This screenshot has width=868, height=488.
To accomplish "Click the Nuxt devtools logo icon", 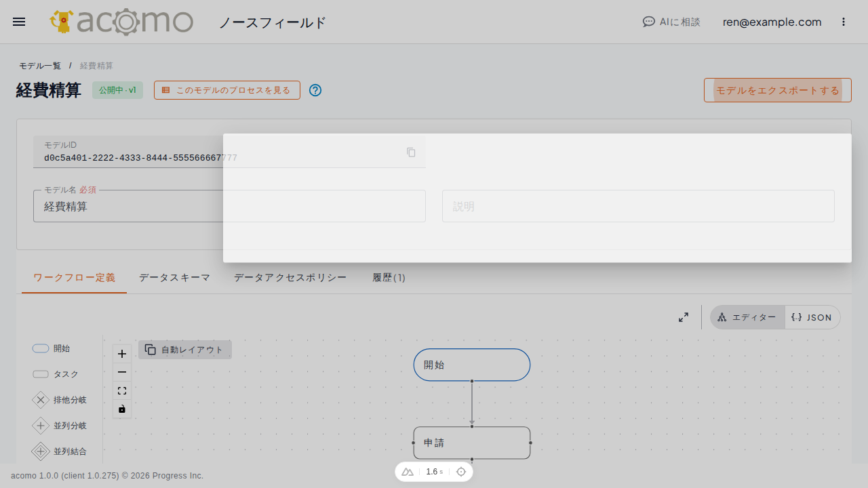I will click(408, 472).
